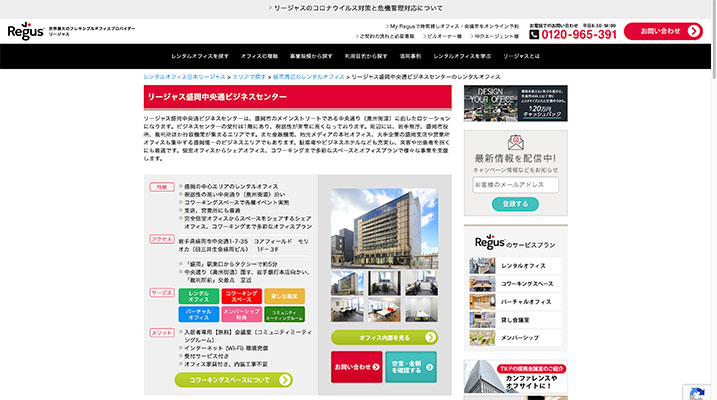Open コワーキングスペース in the service plan list
Image resolution: width=717 pixels, height=400 pixels.
click(515, 283)
